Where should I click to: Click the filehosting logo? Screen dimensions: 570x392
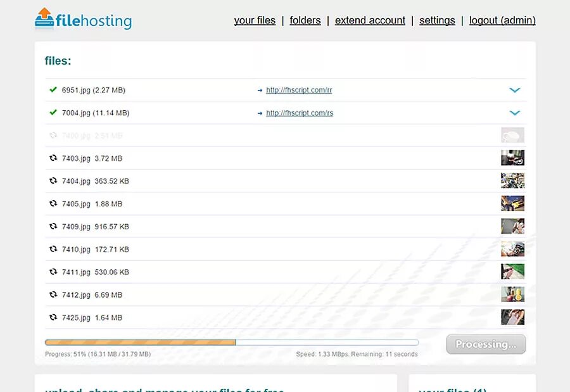83,19
